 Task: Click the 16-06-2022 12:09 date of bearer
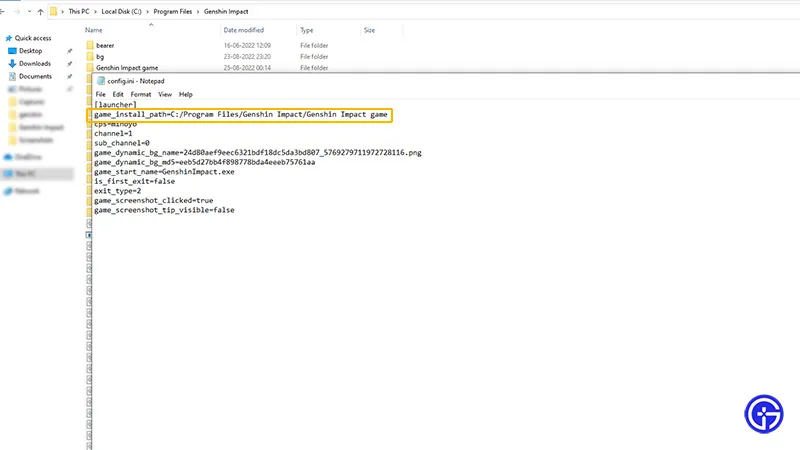(x=247, y=45)
